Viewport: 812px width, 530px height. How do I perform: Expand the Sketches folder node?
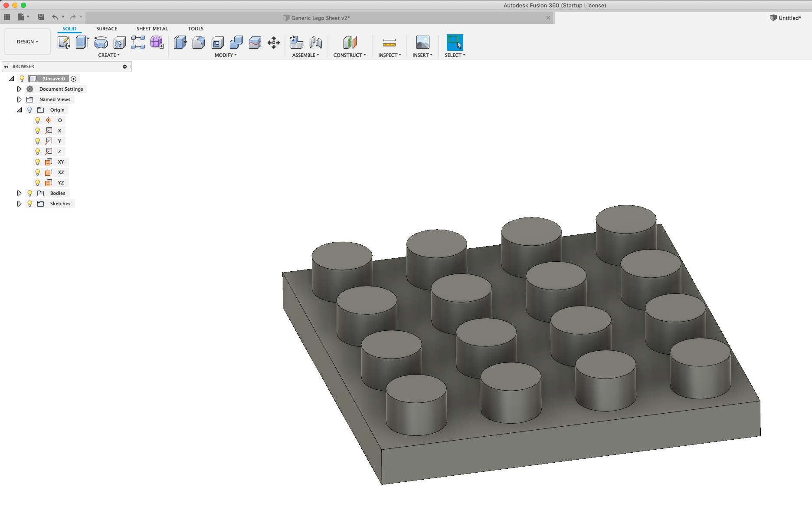19,204
